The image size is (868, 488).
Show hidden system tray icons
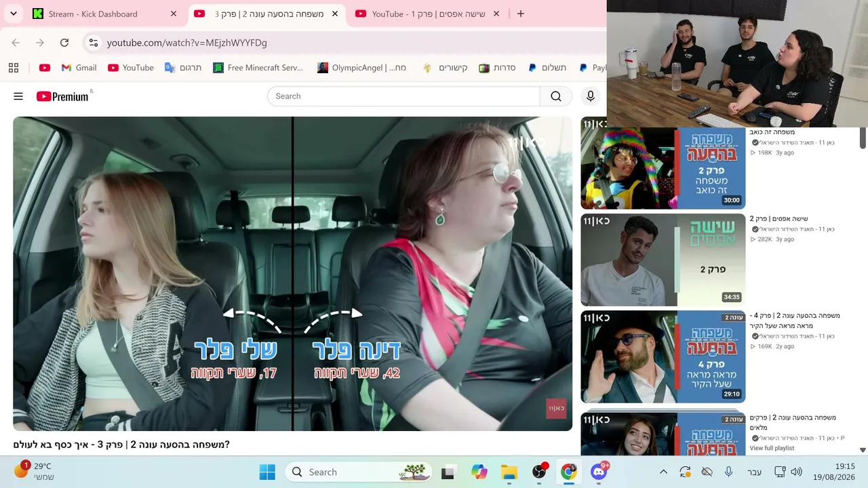pos(664,472)
